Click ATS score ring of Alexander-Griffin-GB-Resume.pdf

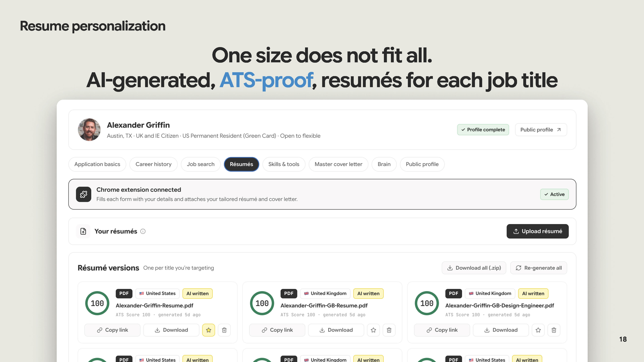262,303
